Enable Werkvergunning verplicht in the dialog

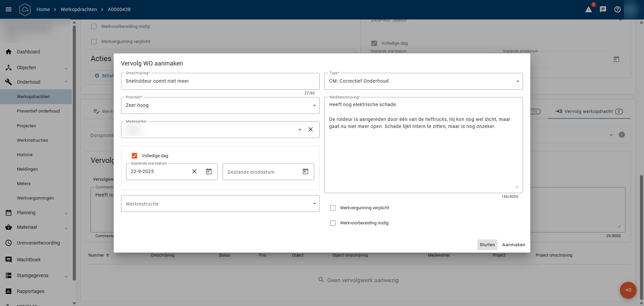(x=333, y=208)
